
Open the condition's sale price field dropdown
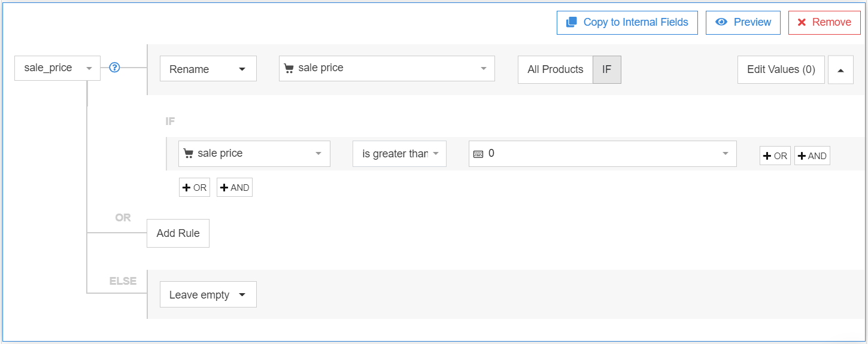click(254, 154)
